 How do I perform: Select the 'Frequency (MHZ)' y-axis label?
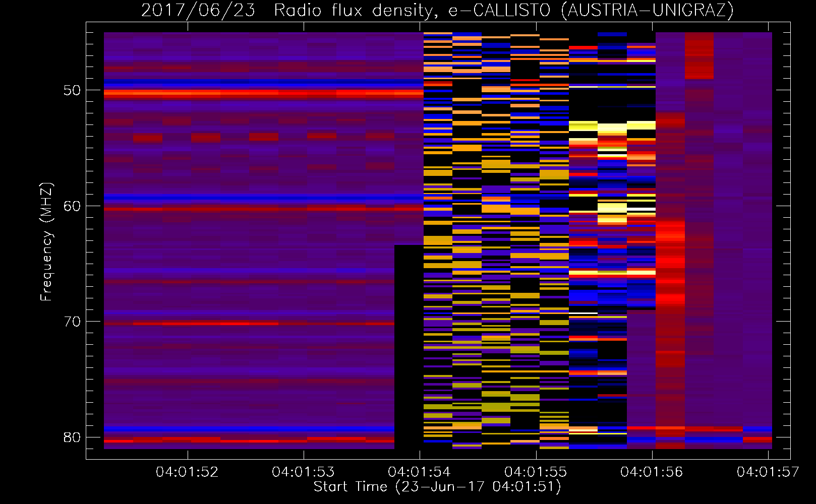(x=46, y=242)
